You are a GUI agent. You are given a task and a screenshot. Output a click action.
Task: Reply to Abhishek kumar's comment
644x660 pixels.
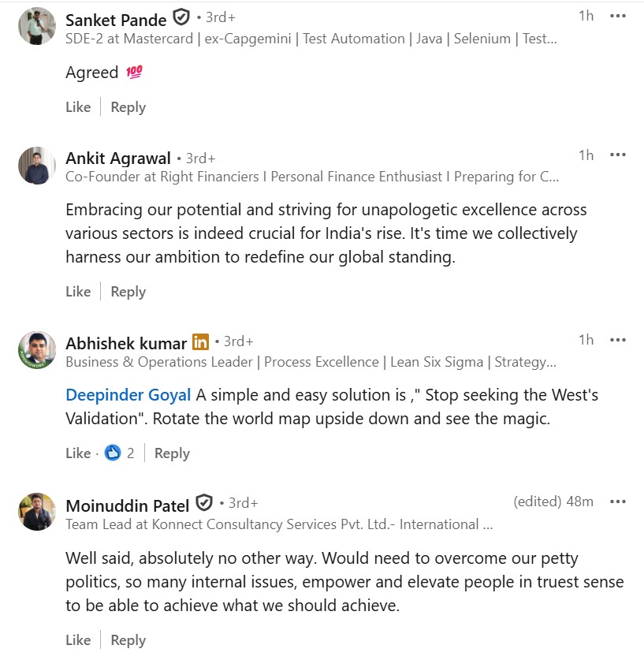[x=172, y=453]
